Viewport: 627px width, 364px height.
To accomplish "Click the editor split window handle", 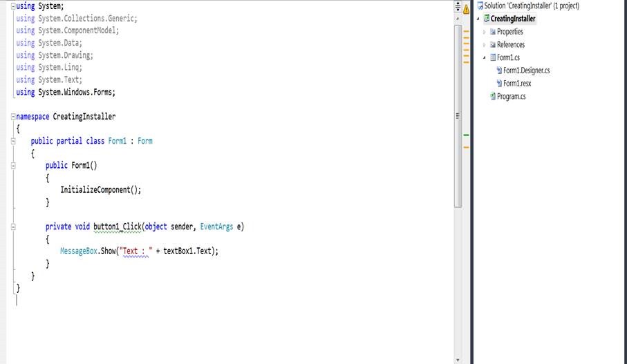I will [x=457, y=6].
